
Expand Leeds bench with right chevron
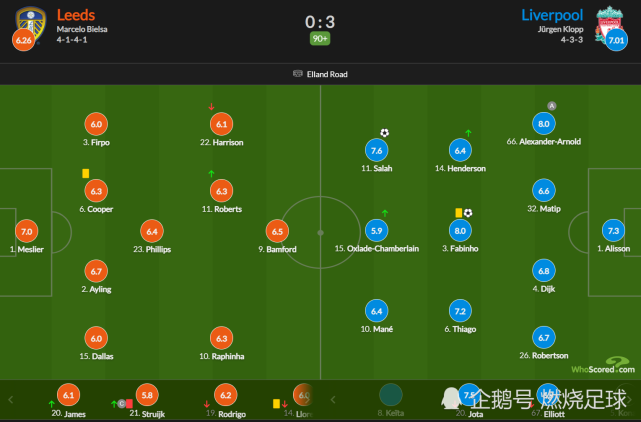(307, 400)
